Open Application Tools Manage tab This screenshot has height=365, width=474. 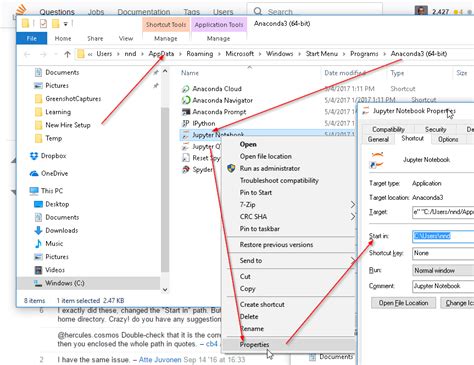(218, 38)
